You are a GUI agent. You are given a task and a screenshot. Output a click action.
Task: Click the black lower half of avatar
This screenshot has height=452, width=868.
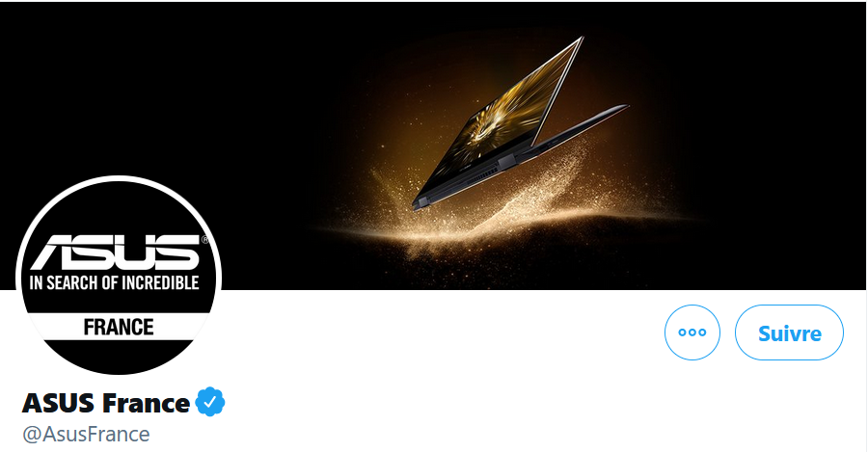(119, 357)
